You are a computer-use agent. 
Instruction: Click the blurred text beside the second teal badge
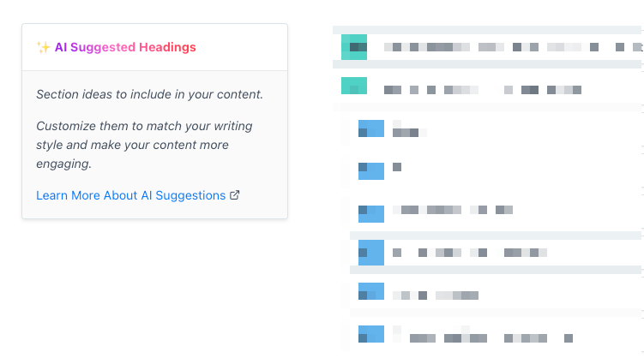pyautogui.click(x=483, y=90)
